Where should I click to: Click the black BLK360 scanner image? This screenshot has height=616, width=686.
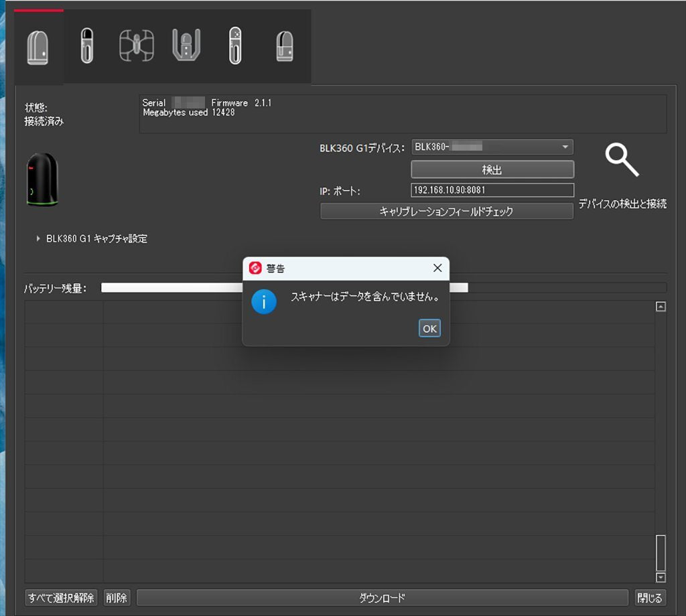[42, 179]
